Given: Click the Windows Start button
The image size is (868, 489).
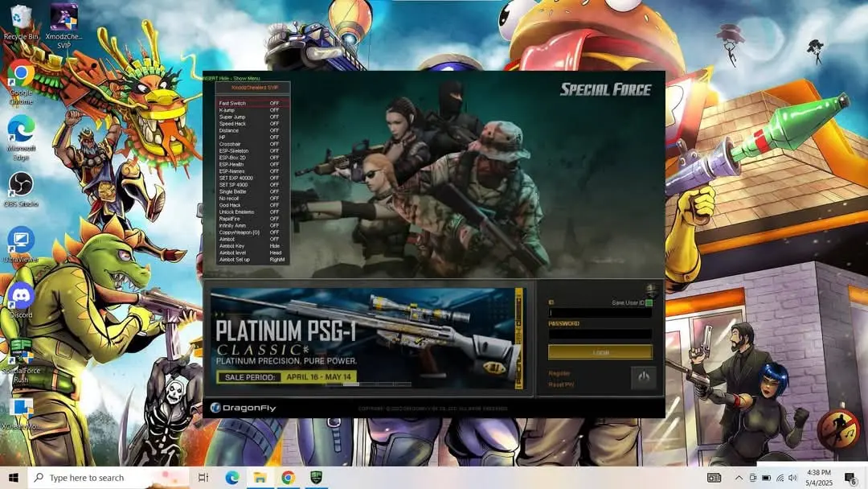Looking at the screenshot, I should tap(14, 478).
